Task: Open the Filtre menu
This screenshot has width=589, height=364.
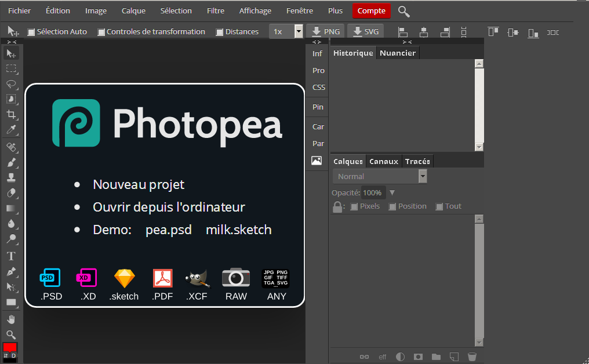Action: 216,11
